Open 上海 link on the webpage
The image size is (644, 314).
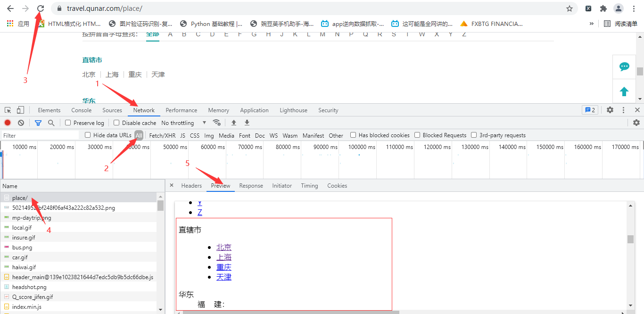tap(112, 74)
